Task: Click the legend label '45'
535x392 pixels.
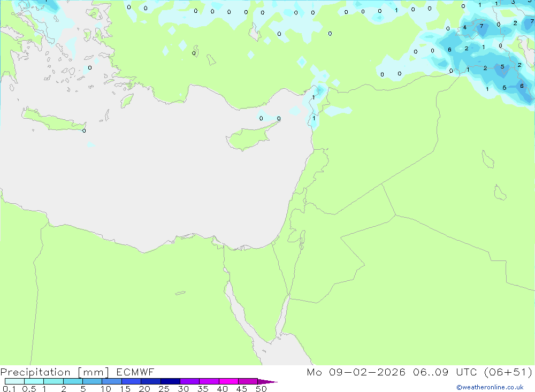Action: (x=242, y=389)
